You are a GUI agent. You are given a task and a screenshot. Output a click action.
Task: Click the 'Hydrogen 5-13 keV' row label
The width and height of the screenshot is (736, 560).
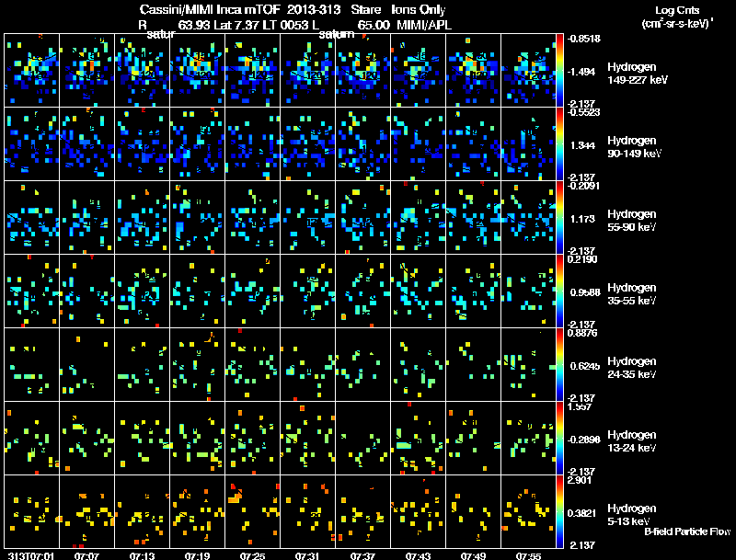pos(632,515)
